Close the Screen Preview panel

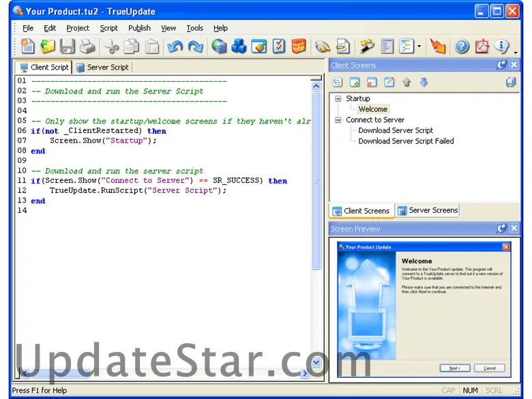tap(514, 228)
